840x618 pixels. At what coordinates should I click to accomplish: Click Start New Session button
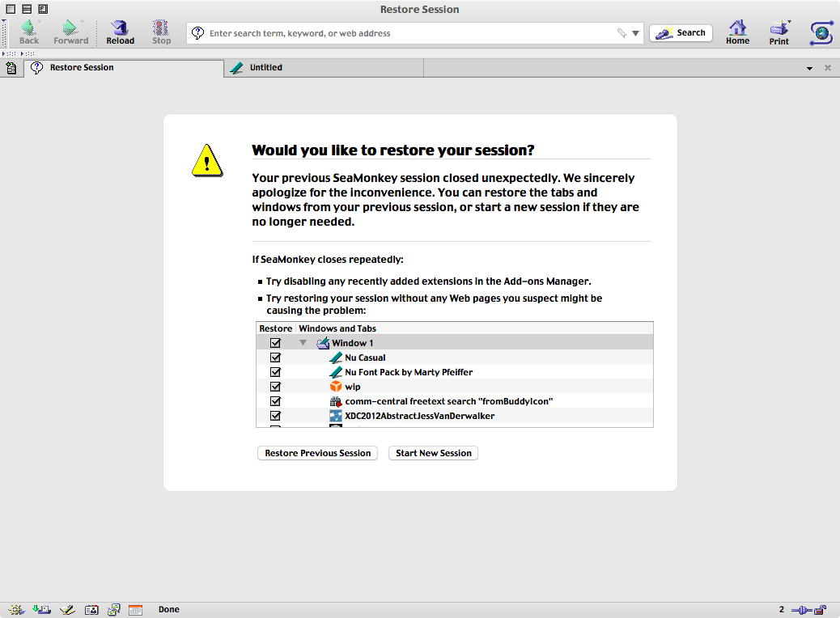(x=433, y=453)
